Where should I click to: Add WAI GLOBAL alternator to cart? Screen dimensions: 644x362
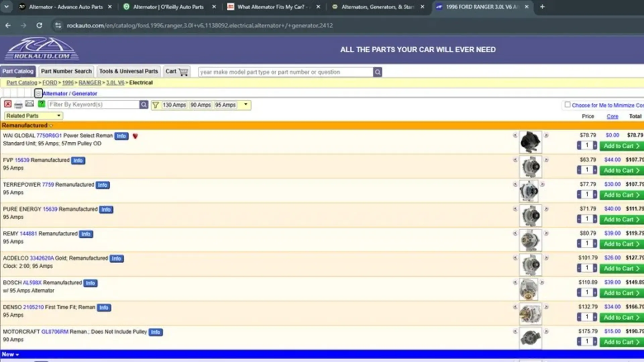pyautogui.click(x=622, y=146)
